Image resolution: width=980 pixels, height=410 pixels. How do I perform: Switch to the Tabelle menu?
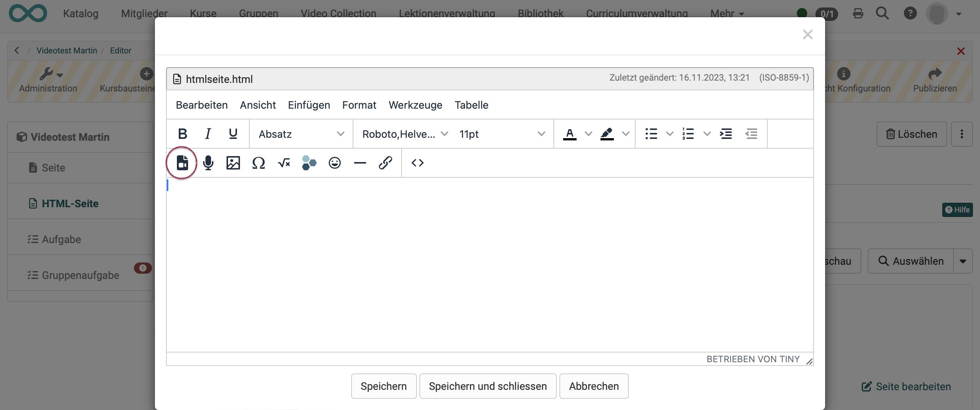coord(471,105)
